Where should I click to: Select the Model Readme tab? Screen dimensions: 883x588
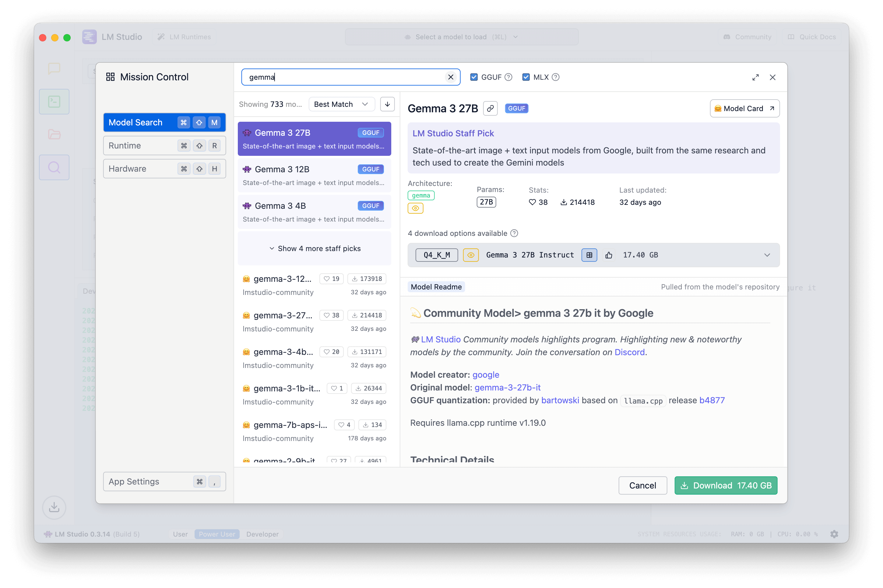(436, 287)
